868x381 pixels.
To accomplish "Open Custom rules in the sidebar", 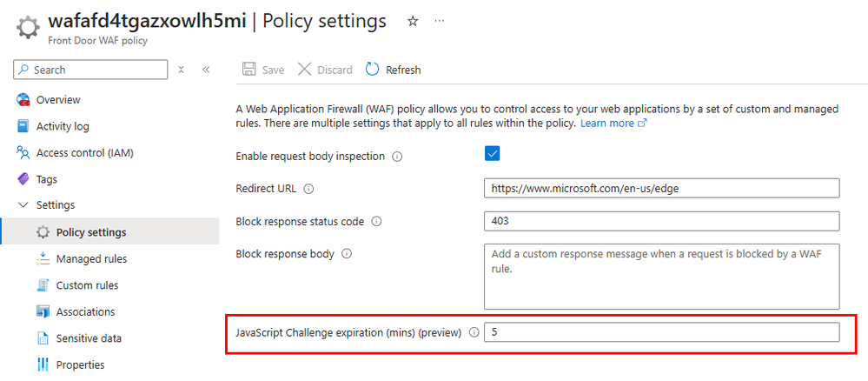I will (87, 285).
